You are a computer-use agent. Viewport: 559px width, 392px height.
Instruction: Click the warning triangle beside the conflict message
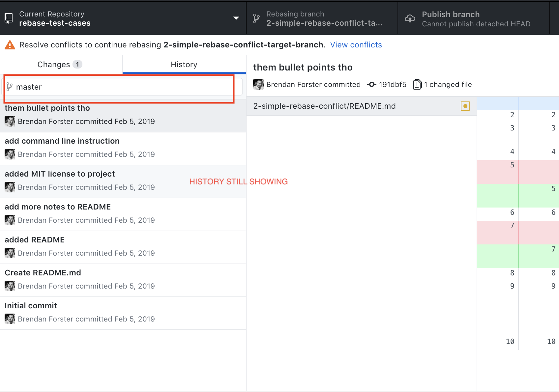click(x=10, y=45)
